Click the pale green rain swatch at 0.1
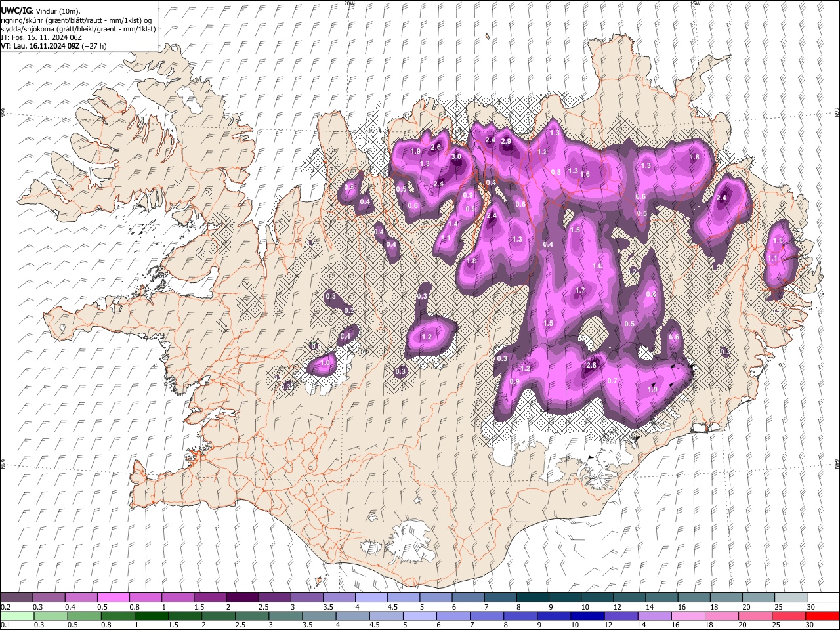 (16, 616)
